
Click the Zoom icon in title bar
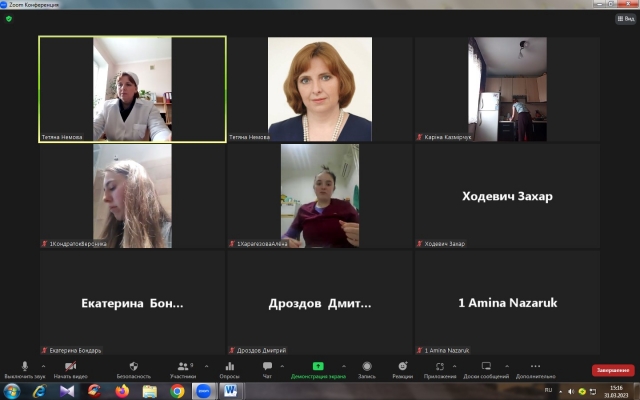point(3,4)
